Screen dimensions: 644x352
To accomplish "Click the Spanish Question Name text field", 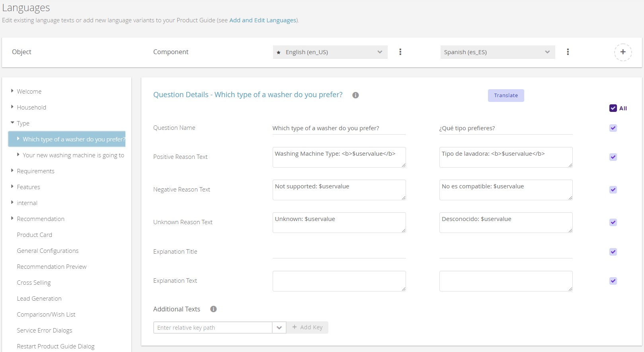I will (x=505, y=128).
